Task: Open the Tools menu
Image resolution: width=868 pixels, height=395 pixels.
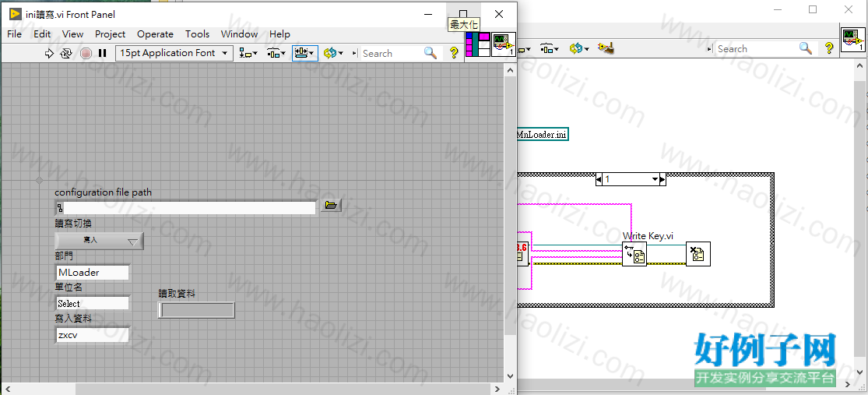Action: coord(197,34)
